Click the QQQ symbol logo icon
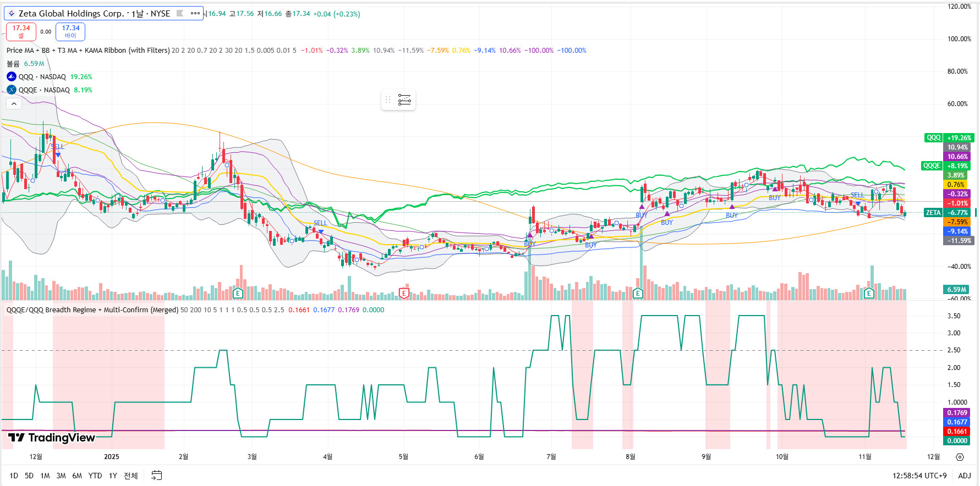Image resolution: width=980 pixels, height=486 pixels. coord(12,76)
